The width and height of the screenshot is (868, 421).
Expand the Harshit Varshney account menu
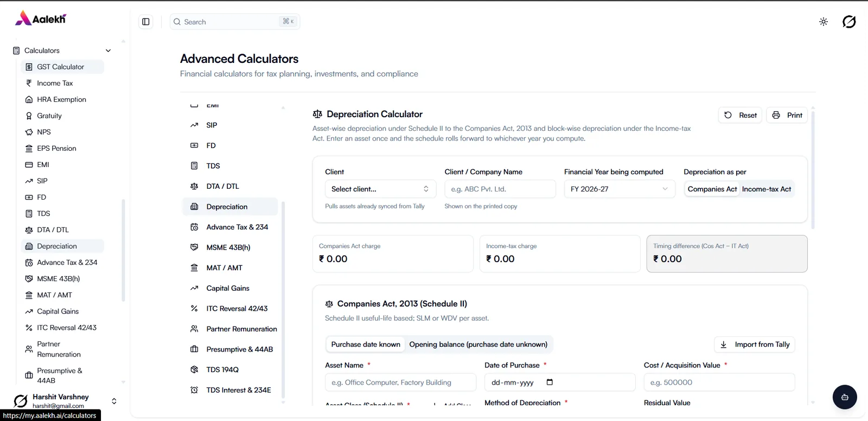click(x=66, y=401)
